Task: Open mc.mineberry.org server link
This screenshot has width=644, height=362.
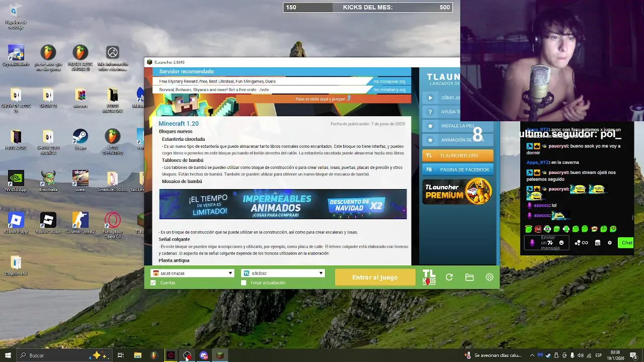Action: point(389,89)
